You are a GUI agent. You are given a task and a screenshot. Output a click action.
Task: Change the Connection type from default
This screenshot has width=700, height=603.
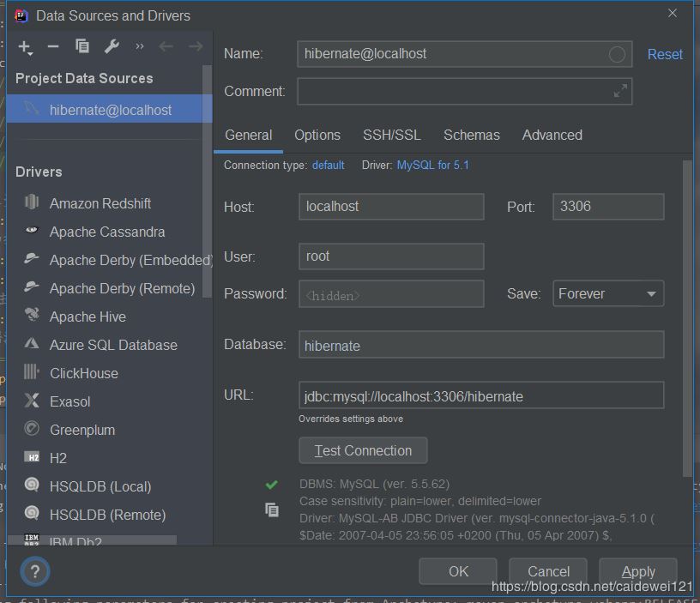[x=328, y=165]
